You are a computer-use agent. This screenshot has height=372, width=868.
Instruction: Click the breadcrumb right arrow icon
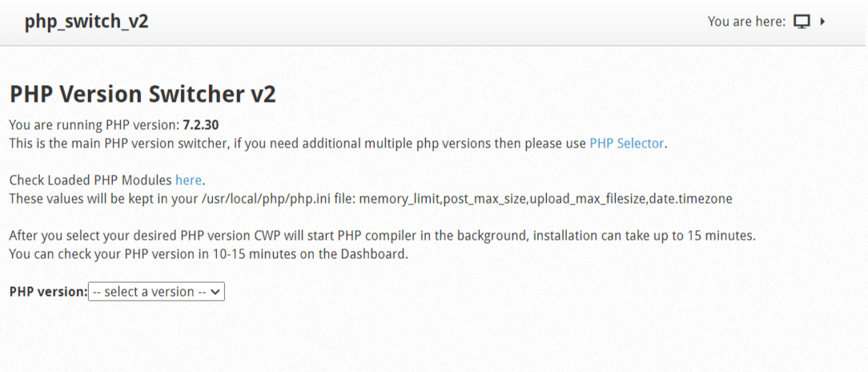pyautogui.click(x=822, y=22)
